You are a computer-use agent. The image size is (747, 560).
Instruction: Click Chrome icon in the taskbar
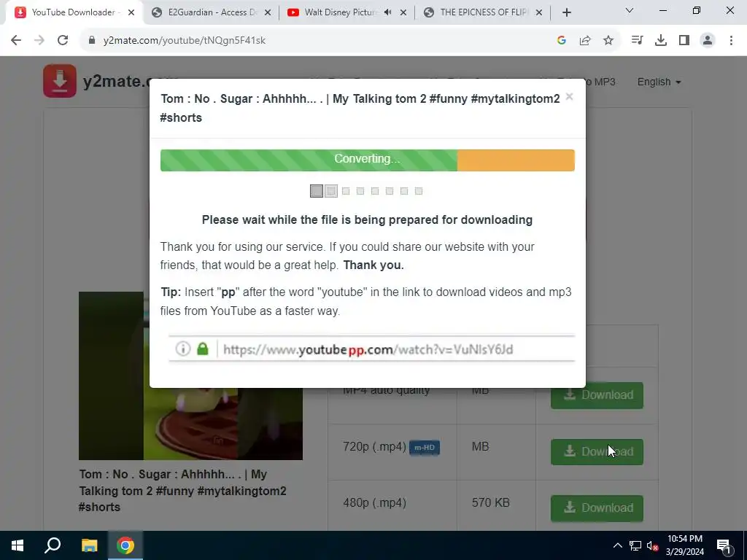click(x=125, y=545)
